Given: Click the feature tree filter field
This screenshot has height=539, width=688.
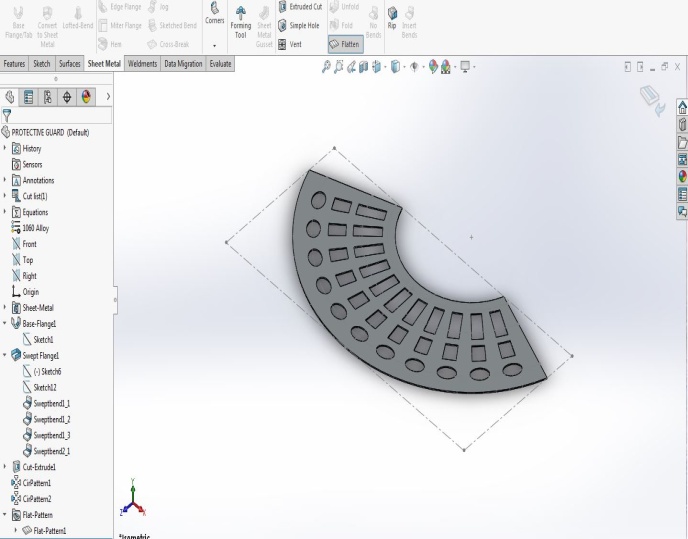Looking at the screenshot, I should click(x=57, y=115).
